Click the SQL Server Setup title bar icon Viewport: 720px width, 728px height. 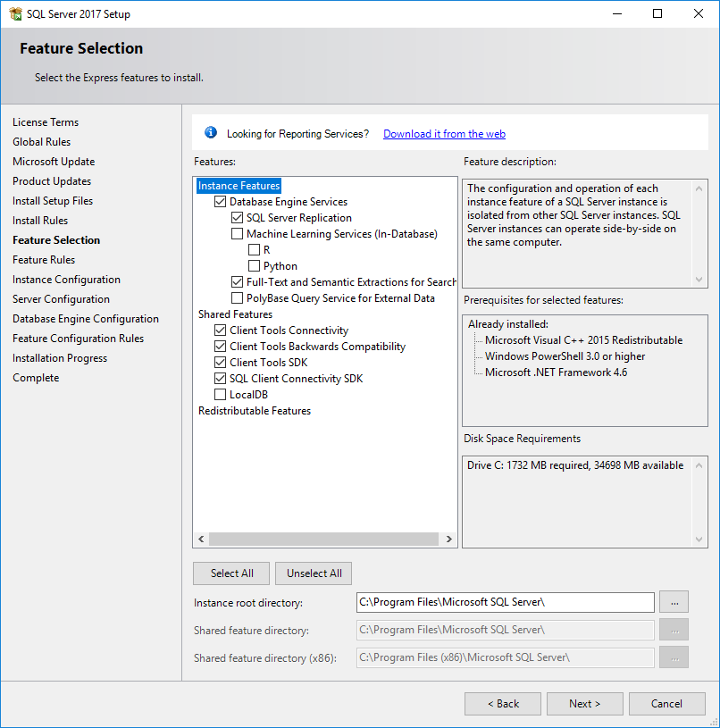[x=14, y=13]
